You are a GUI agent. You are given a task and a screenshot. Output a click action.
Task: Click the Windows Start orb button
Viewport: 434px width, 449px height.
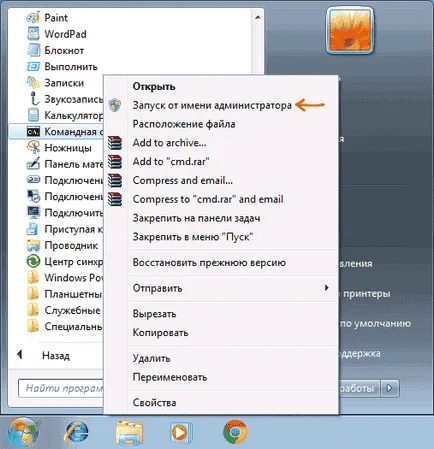[x=23, y=432]
